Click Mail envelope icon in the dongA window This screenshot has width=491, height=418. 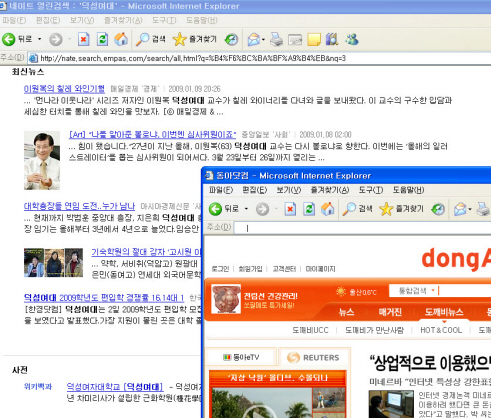460,209
